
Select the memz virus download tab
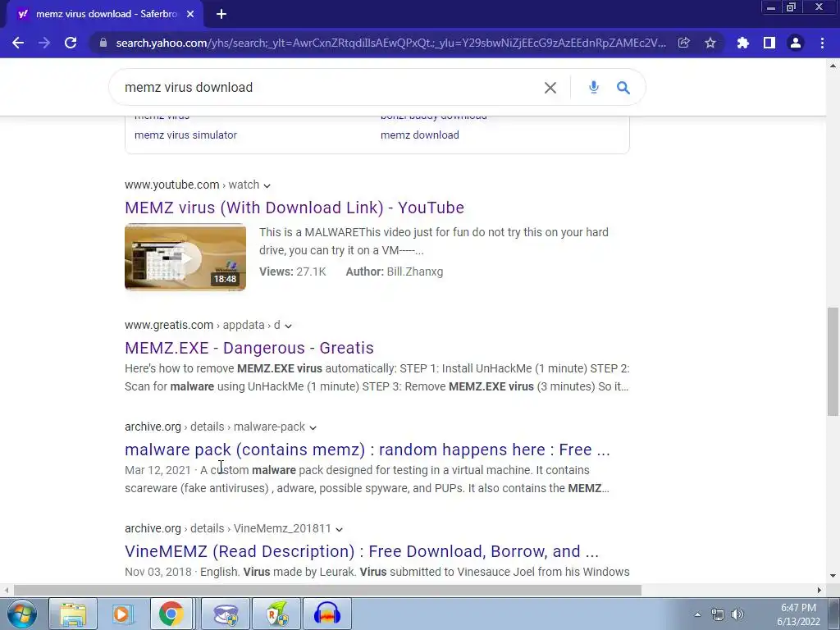106,14
